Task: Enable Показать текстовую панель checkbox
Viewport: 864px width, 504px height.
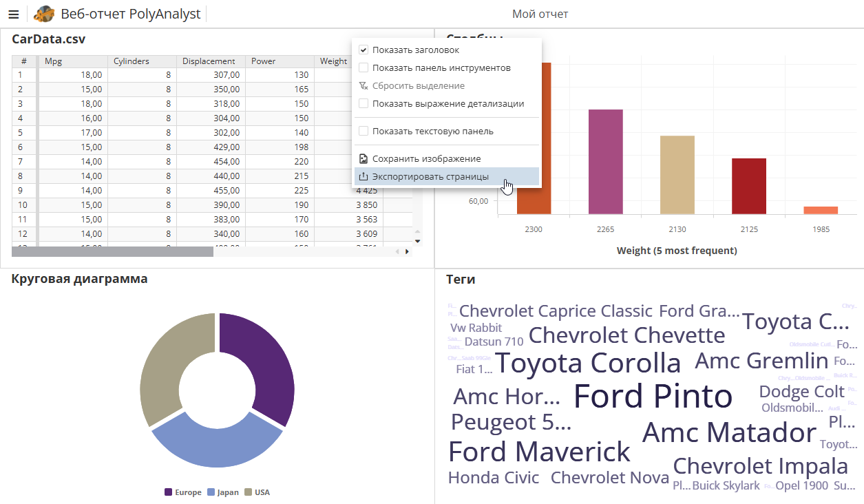Action: [x=363, y=131]
